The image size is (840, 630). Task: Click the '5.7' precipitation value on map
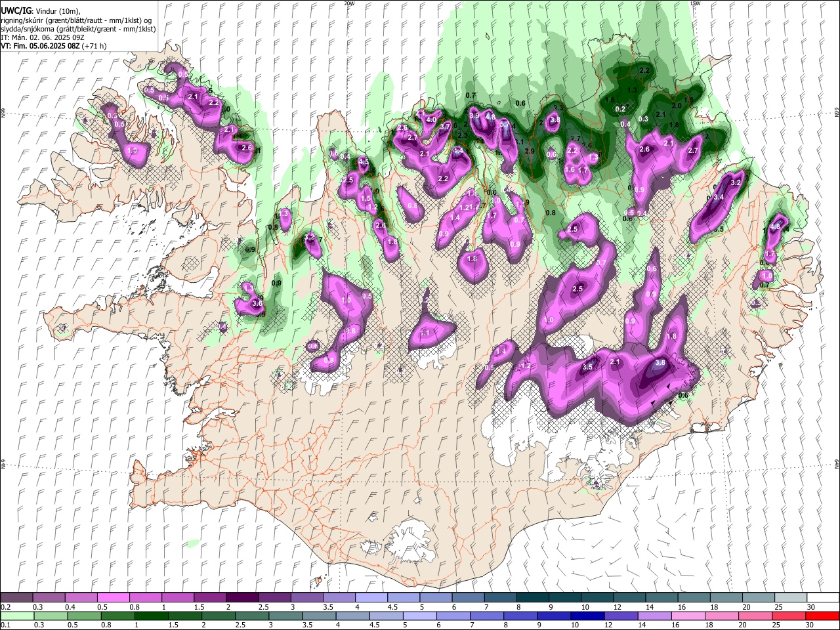[505, 124]
